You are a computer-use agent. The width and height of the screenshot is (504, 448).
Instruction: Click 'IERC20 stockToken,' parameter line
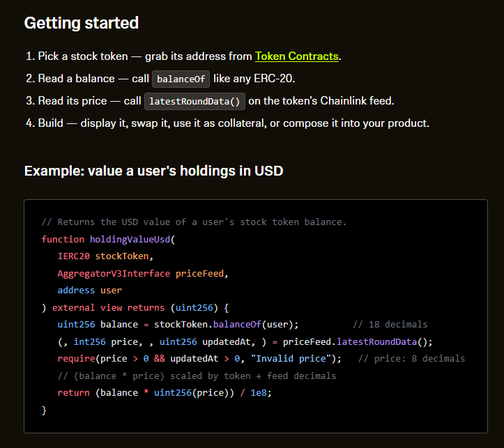tap(105, 256)
